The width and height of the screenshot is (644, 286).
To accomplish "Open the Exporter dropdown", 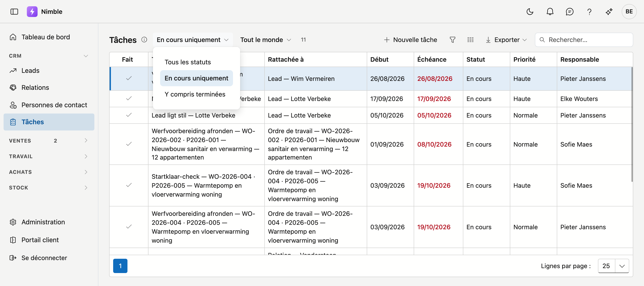I will click(506, 40).
